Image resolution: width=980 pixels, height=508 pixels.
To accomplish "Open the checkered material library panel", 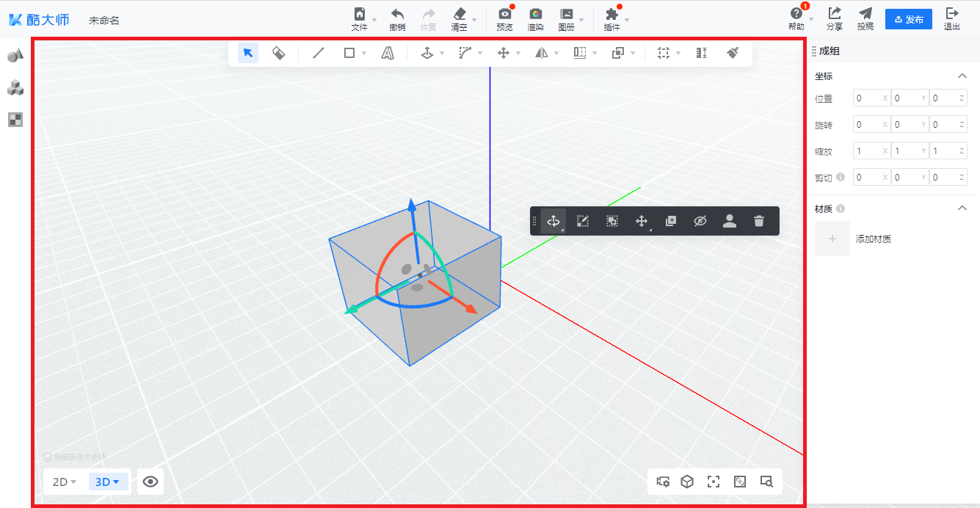I will (x=15, y=120).
